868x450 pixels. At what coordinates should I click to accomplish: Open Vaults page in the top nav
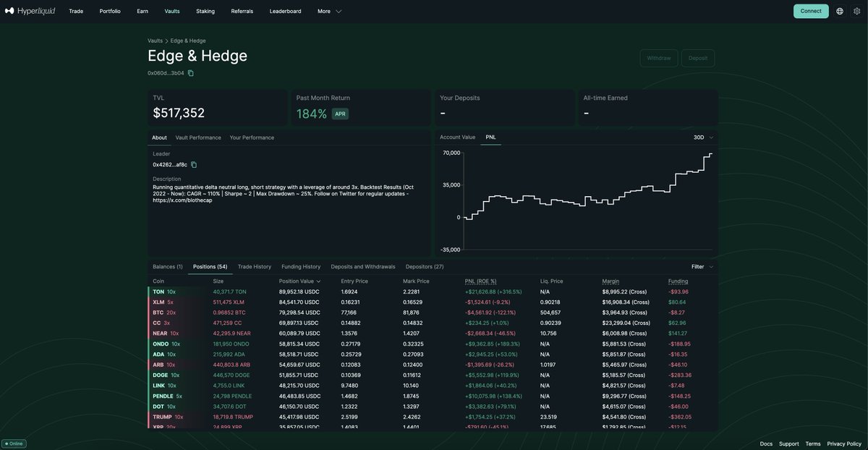172,11
